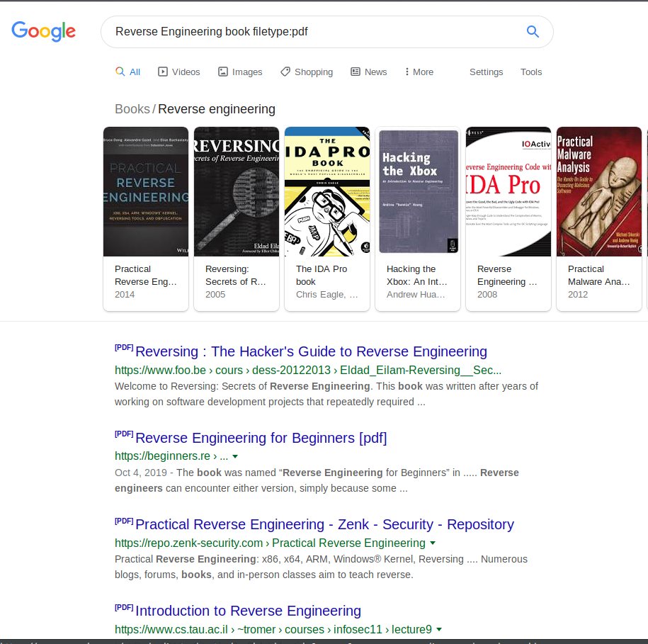Open the Reversing Hacker's Guide PDF result
The height and width of the screenshot is (644, 648).
(x=311, y=351)
